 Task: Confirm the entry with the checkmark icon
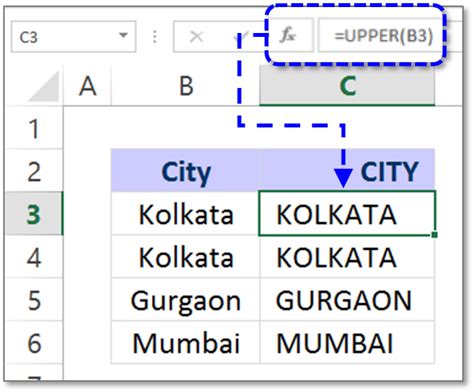coord(241,37)
